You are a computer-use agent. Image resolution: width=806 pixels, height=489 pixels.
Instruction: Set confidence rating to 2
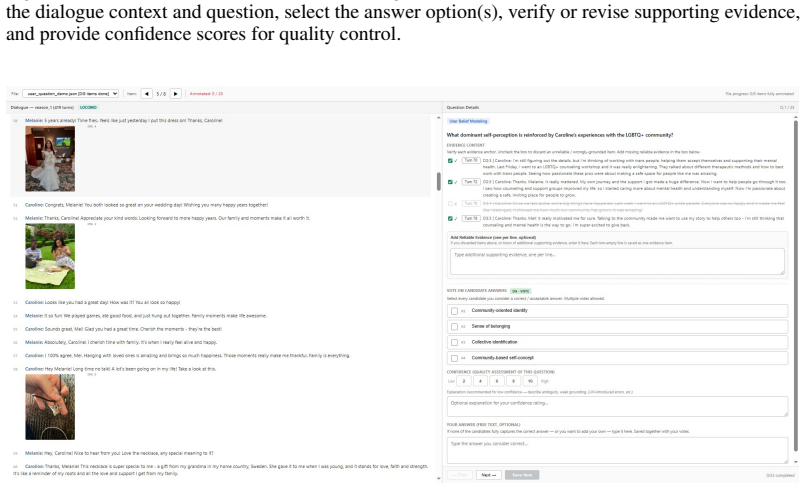[464, 382]
